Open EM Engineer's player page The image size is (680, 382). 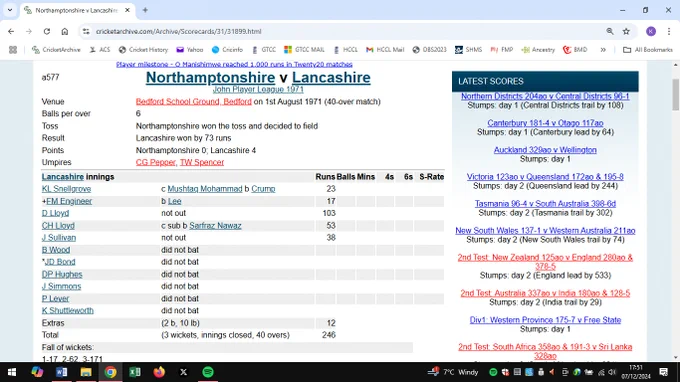[x=69, y=201]
